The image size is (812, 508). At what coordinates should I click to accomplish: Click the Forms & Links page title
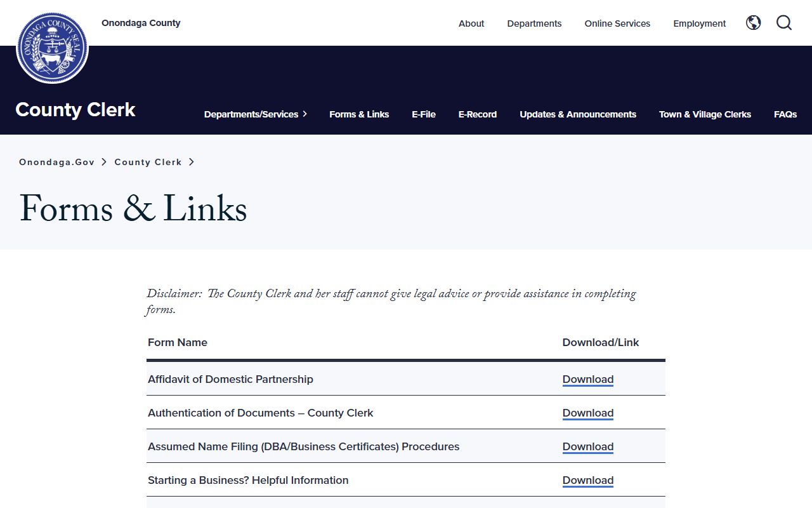coord(133,210)
